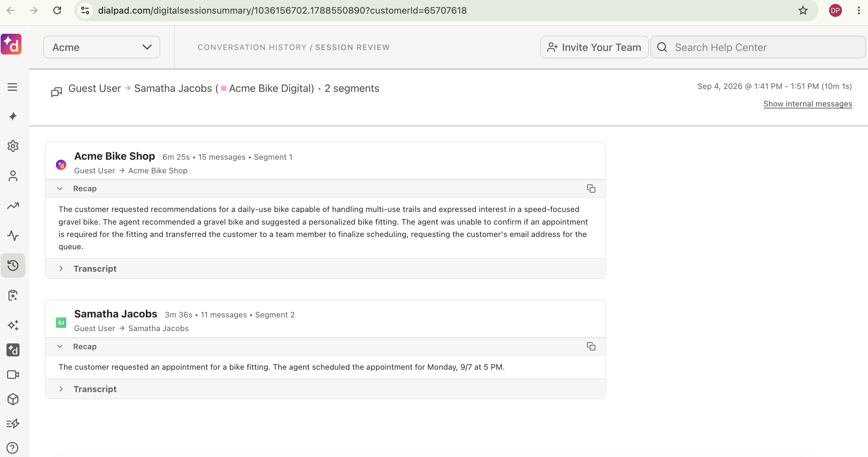
Task: Click into Search Help Center field
Action: 758,47
